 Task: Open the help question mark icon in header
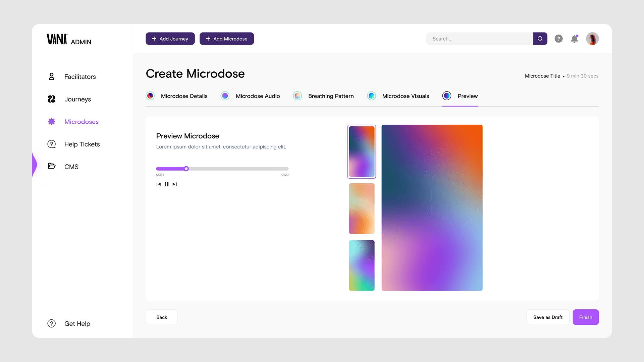pos(558,39)
